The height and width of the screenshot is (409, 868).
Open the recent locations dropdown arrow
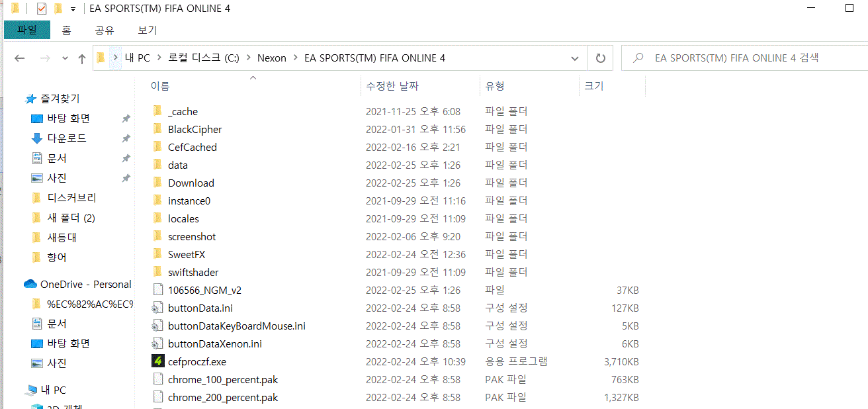pos(65,58)
